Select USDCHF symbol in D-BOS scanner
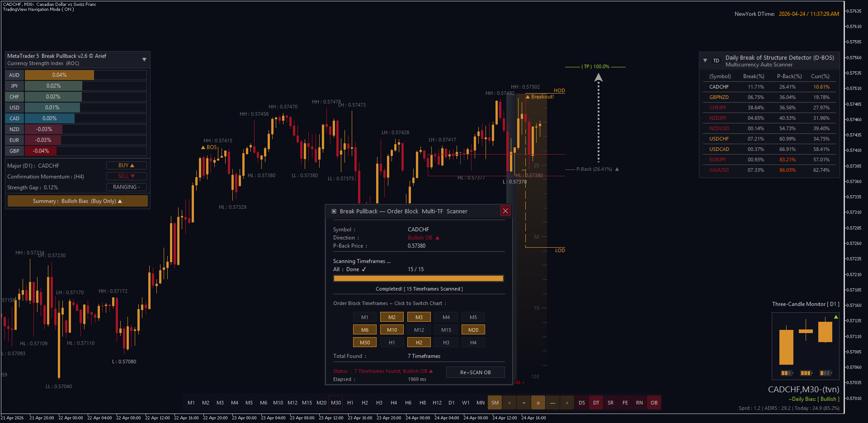Viewport: 868px width, 423px height. click(x=719, y=139)
